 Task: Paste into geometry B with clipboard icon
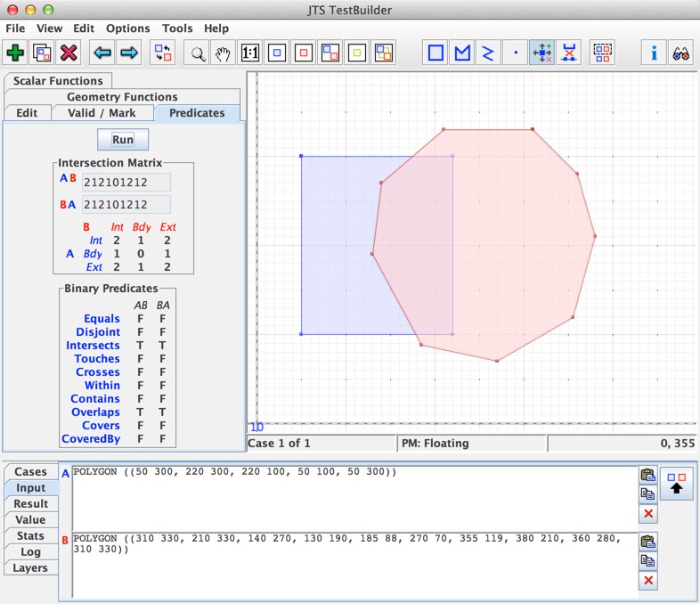tap(647, 542)
